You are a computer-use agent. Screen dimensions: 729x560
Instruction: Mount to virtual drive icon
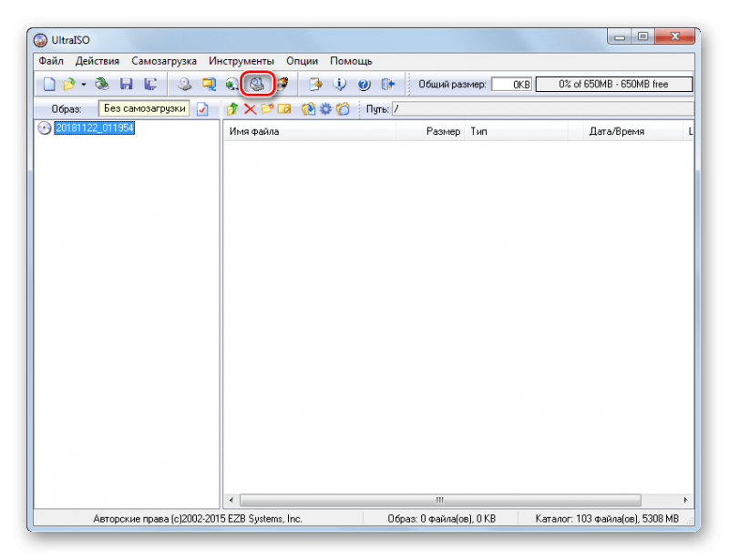click(x=258, y=84)
